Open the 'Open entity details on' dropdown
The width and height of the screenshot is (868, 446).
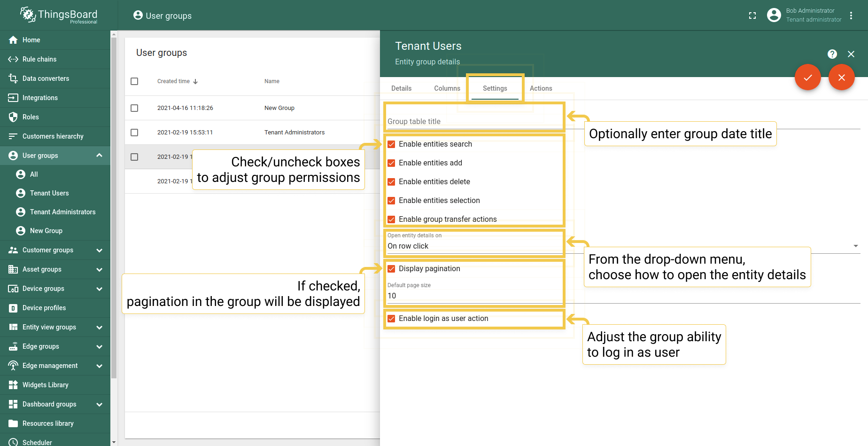click(624, 246)
